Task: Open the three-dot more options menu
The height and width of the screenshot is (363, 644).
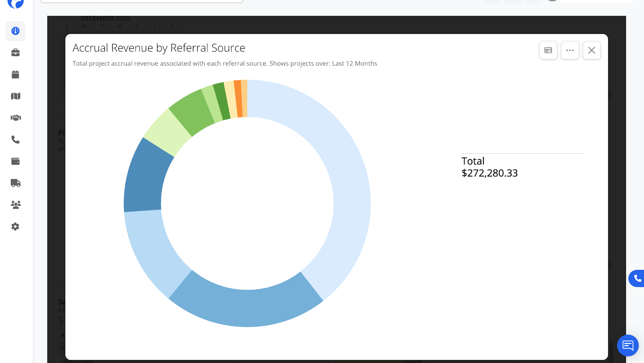Action: [570, 50]
